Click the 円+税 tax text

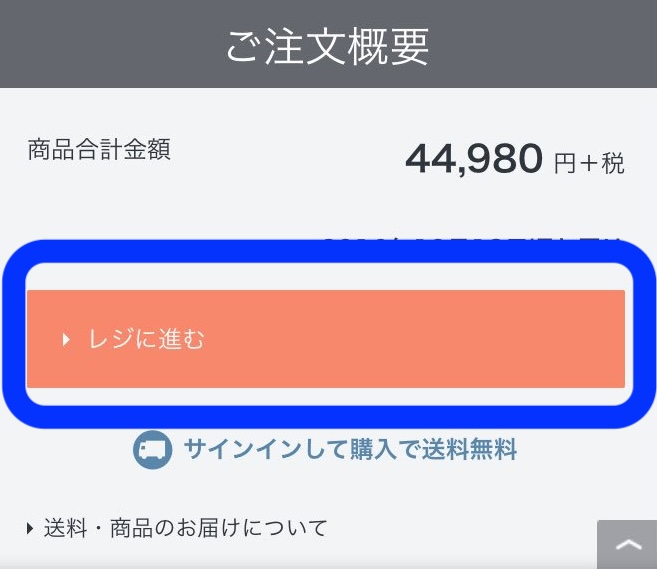(x=589, y=163)
